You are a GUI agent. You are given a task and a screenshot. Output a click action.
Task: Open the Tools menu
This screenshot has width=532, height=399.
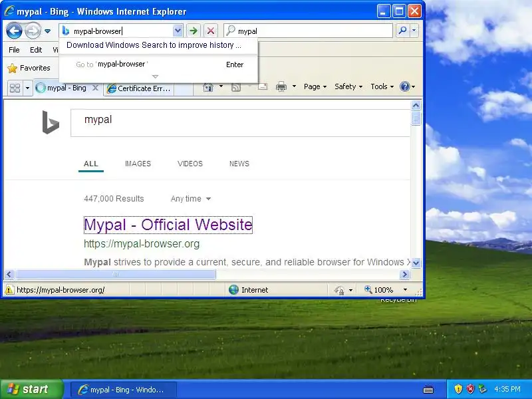[x=382, y=86]
